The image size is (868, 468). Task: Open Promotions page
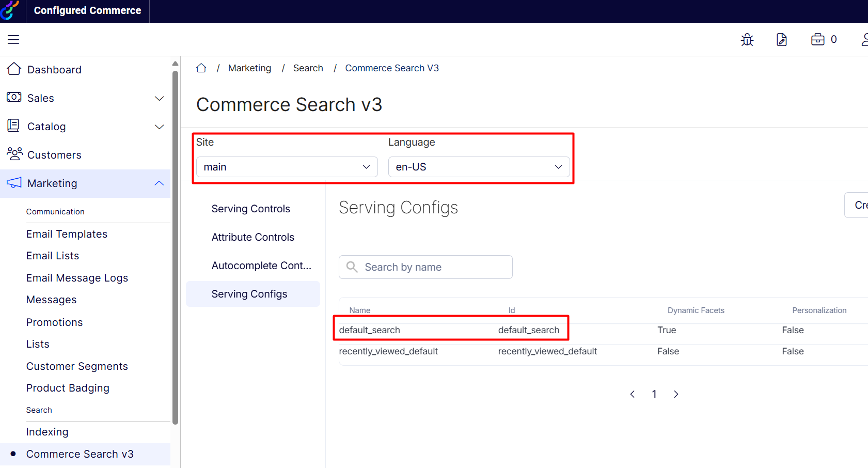pos(55,322)
